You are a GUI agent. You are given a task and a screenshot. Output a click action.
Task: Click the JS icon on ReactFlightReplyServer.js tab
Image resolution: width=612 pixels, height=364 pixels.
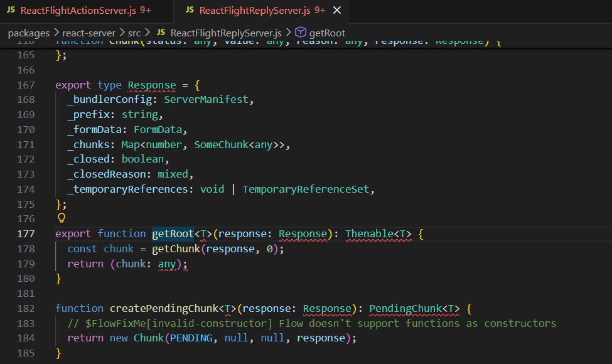[190, 11]
